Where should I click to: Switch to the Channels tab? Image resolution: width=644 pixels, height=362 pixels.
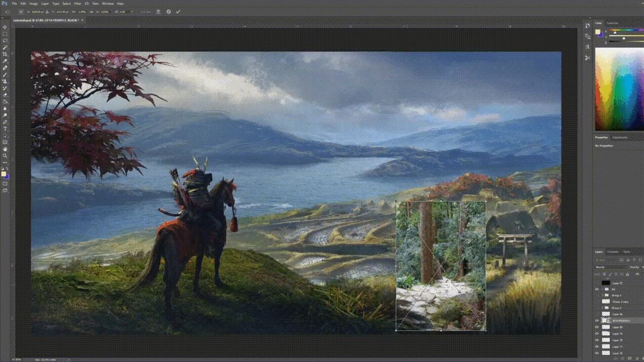[x=613, y=252]
